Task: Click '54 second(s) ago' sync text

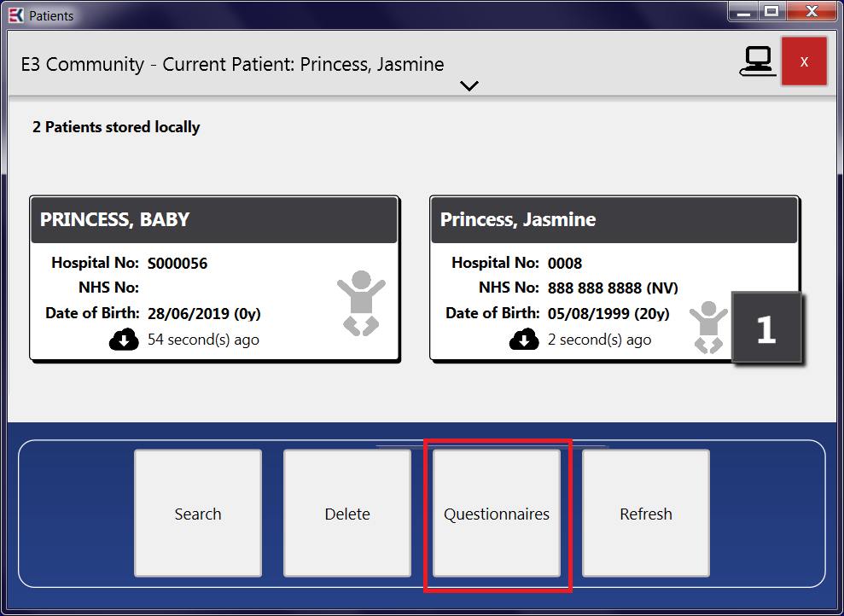Action: pos(203,340)
